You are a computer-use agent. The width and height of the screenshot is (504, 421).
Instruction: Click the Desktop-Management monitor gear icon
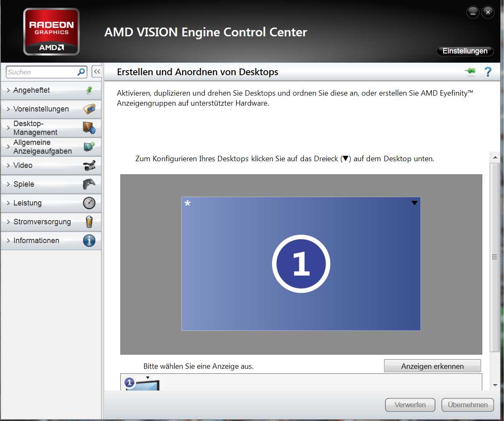point(89,128)
